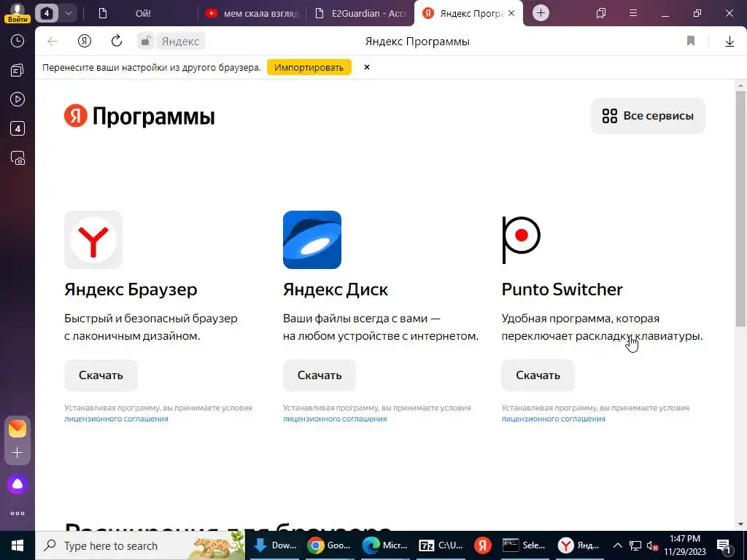The width and height of the screenshot is (747, 560).
Task: Download Punto Switcher with Скачать
Action: click(538, 376)
